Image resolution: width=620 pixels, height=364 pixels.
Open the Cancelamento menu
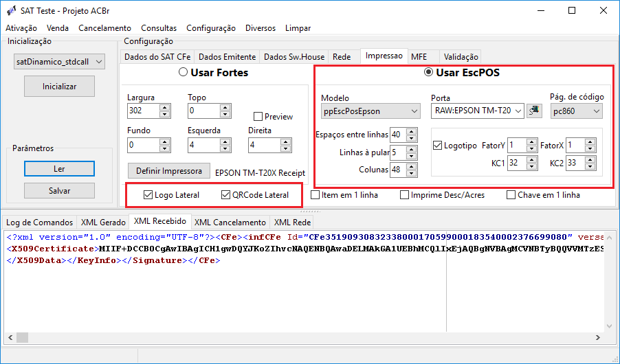[104, 28]
